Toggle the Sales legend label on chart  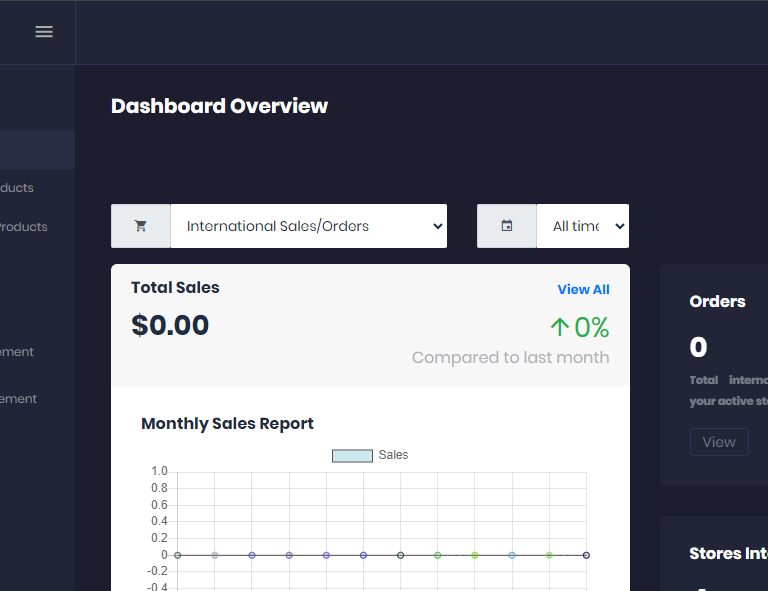393,455
